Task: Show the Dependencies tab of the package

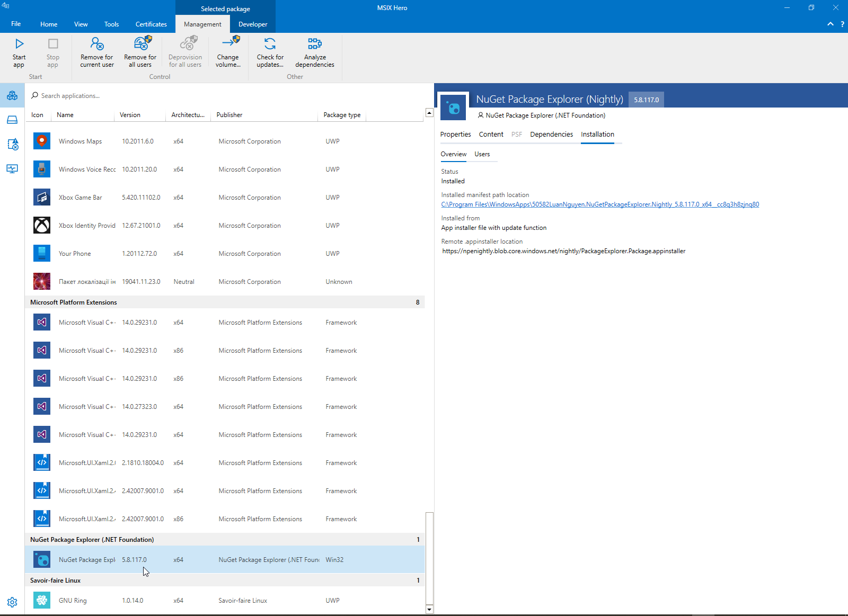Action: pyautogui.click(x=551, y=135)
